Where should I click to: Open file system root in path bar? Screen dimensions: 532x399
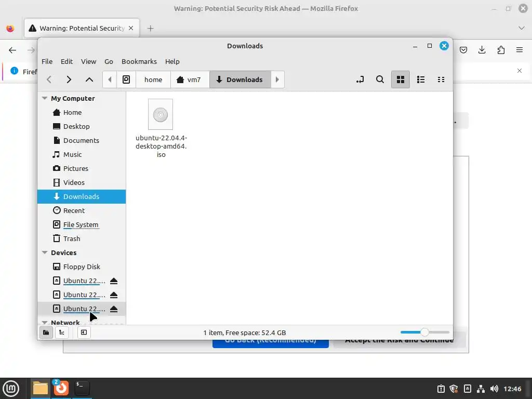(126, 79)
